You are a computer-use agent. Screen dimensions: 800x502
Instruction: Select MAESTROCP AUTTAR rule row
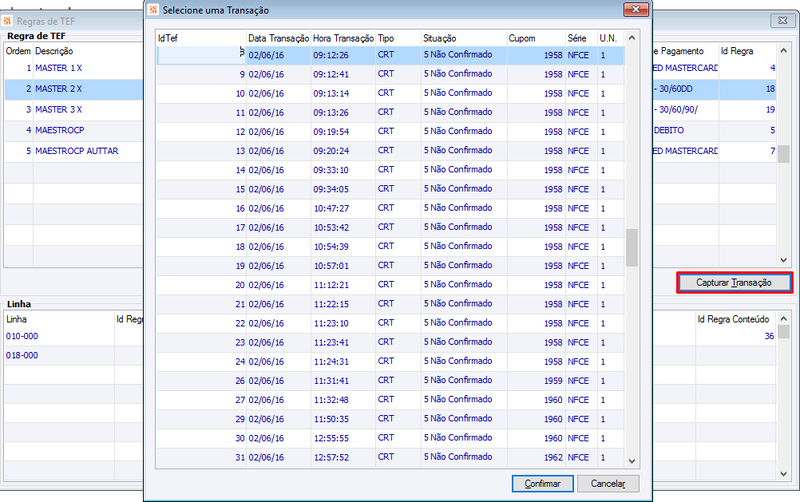74,151
